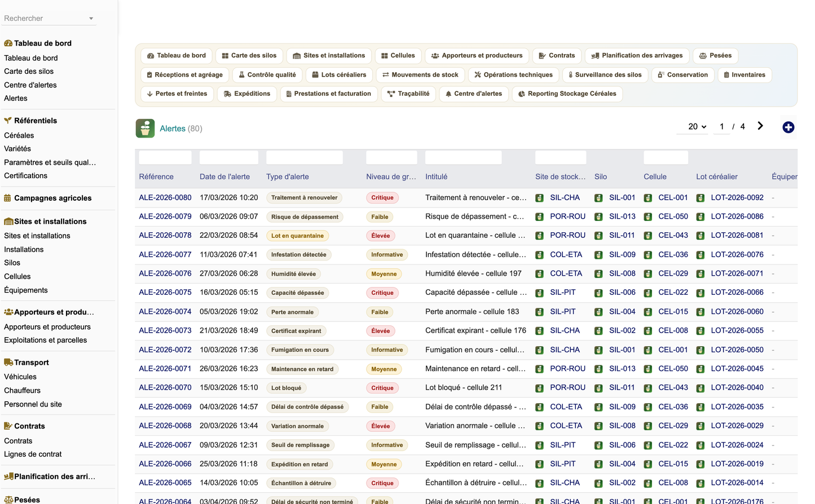Click cellule icon beside CEL-043 in ALE-2026-0078 row

point(648,236)
